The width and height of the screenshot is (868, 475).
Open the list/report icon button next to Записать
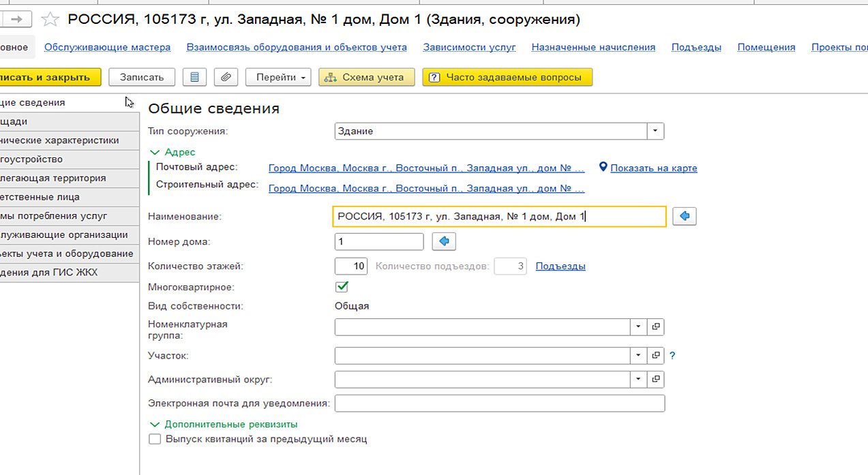194,77
